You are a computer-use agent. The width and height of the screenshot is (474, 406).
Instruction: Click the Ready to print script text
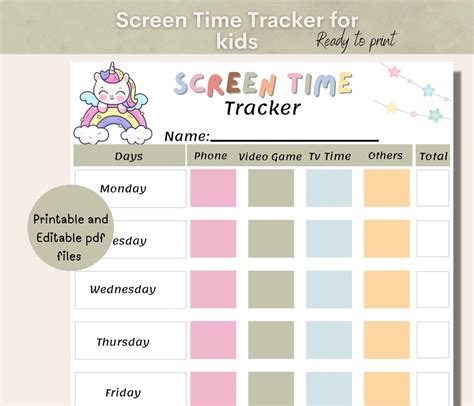[357, 41]
